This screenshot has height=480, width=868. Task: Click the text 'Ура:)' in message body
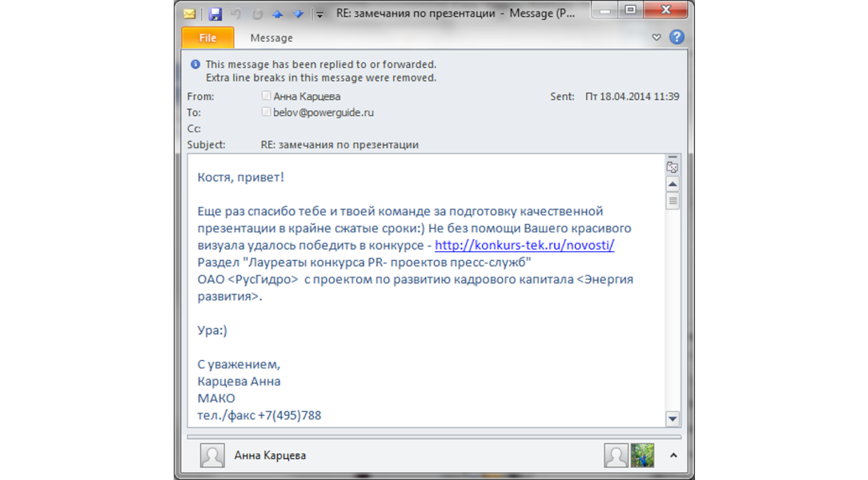click(212, 330)
